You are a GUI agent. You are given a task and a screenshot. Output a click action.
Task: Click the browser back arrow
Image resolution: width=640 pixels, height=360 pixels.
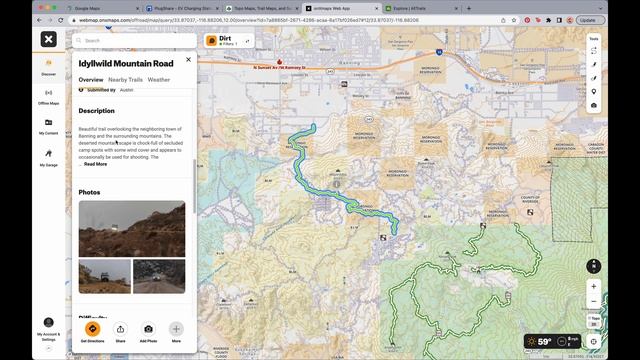(39, 20)
